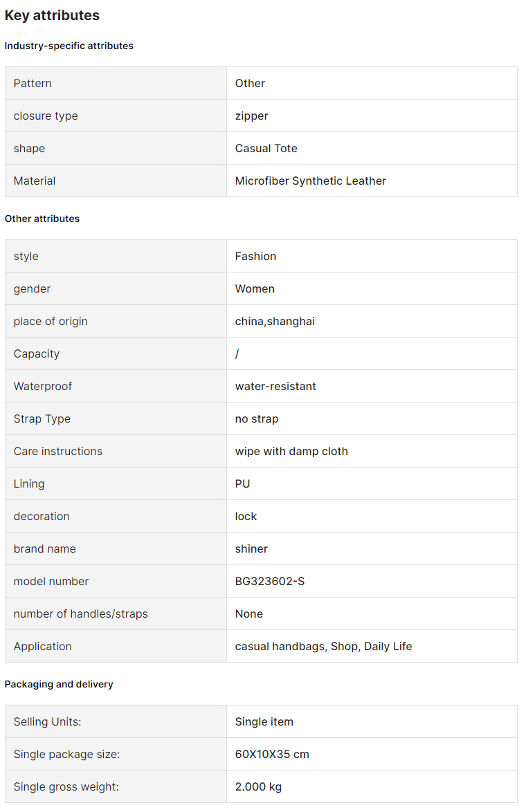526x812 pixels.
Task: Select the closure type label cell
Action: pos(116,116)
